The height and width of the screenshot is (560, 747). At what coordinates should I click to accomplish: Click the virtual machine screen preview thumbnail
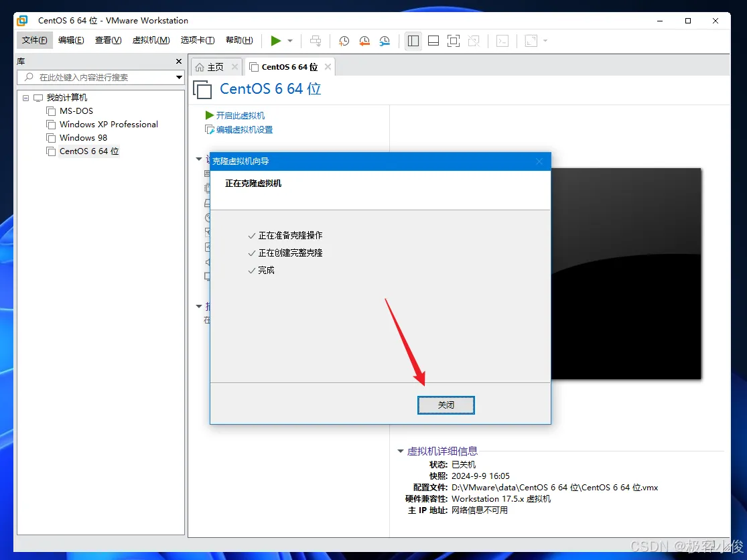[626, 274]
